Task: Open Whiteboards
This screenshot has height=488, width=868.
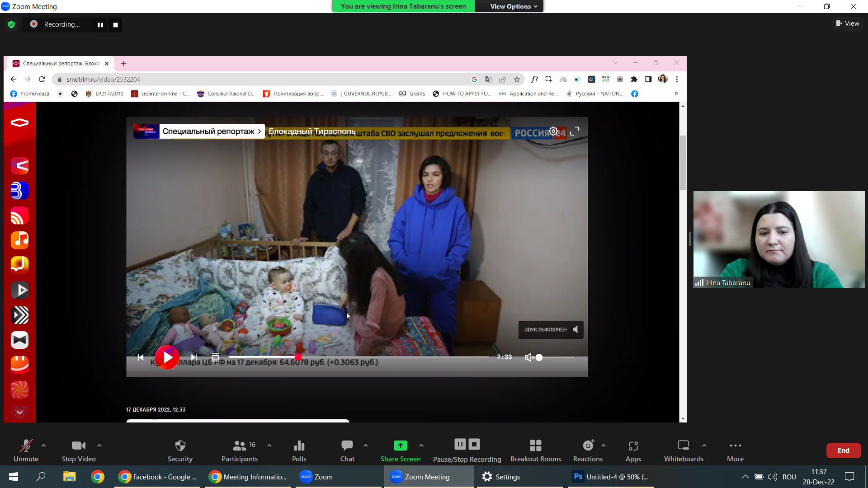Action: point(684,450)
